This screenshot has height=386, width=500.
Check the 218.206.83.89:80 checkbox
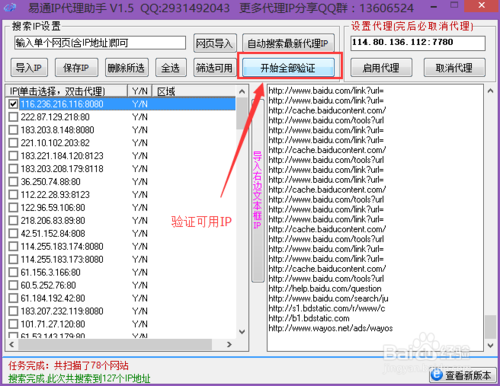13,221
